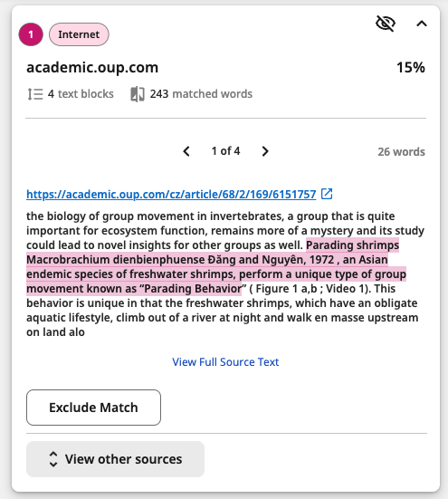This screenshot has height=499, width=448.
Task: Collapse the source card with chevron
Action: pyautogui.click(x=422, y=24)
